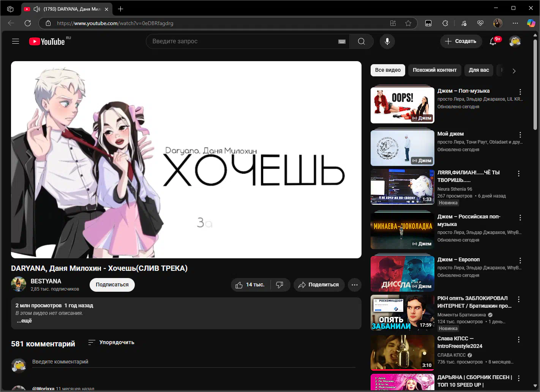Click 2 млн просмотров text
Viewport: 540px width, 392px height.
coord(38,305)
